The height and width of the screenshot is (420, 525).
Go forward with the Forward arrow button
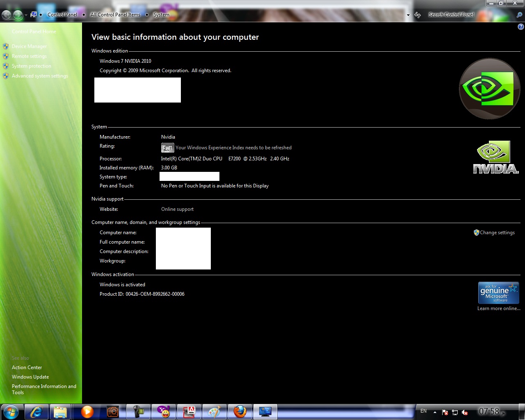tap(18, 15)
